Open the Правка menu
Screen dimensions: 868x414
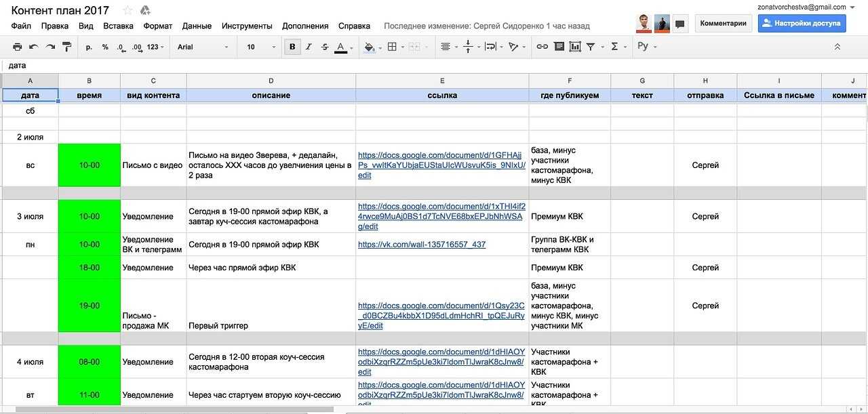click(55, 26)
